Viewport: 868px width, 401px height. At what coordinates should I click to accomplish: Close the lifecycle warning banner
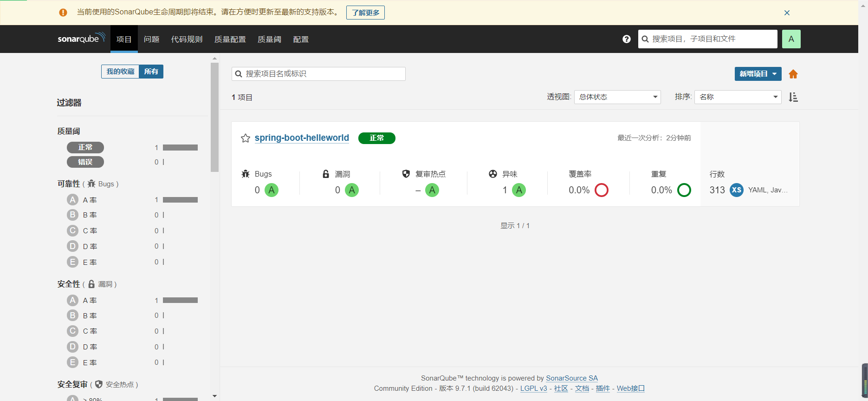tap(787, 13)
